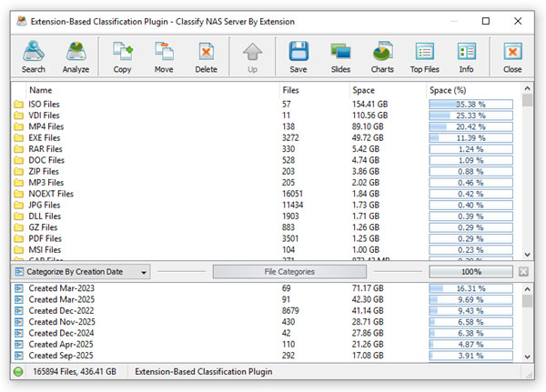Click category icon of Created Dec-2022 row
546x392 pixels.
[x=19, y=310]
